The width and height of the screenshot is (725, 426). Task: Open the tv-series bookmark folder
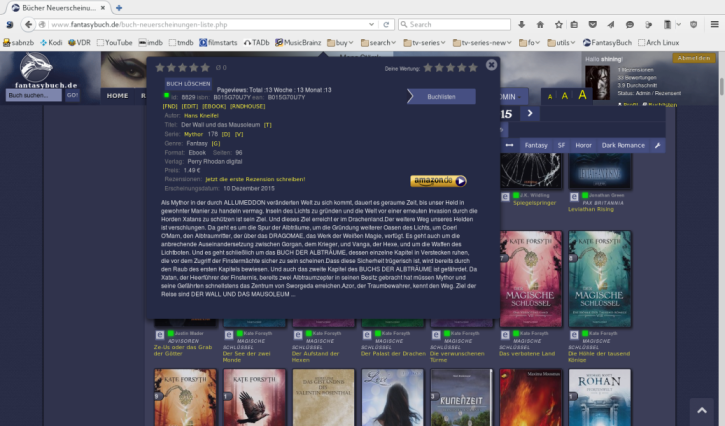tap(422, 43)
